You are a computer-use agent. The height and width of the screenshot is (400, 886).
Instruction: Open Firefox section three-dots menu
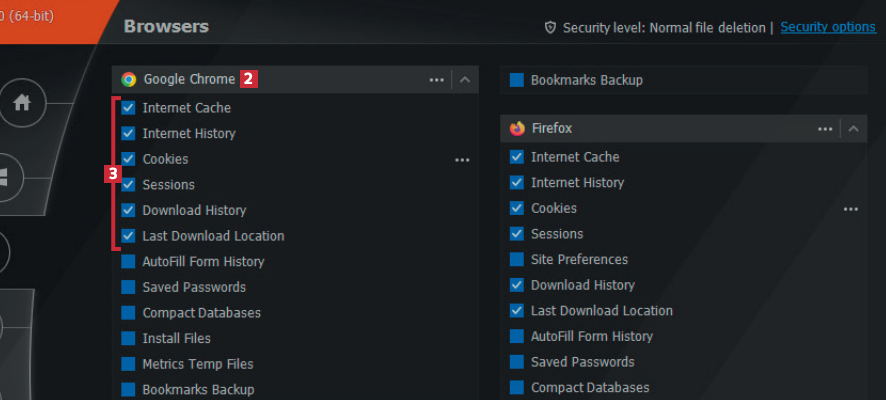(x=825, y=129)
